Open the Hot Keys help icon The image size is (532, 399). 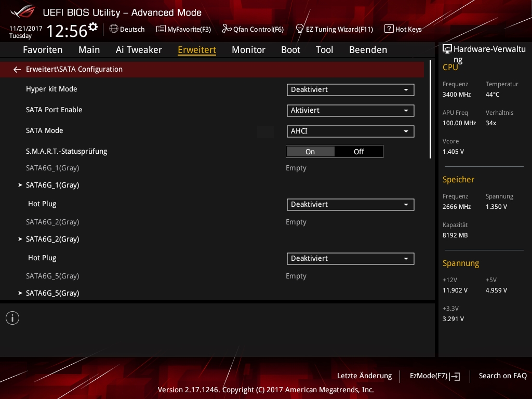[x=389, y=29]
